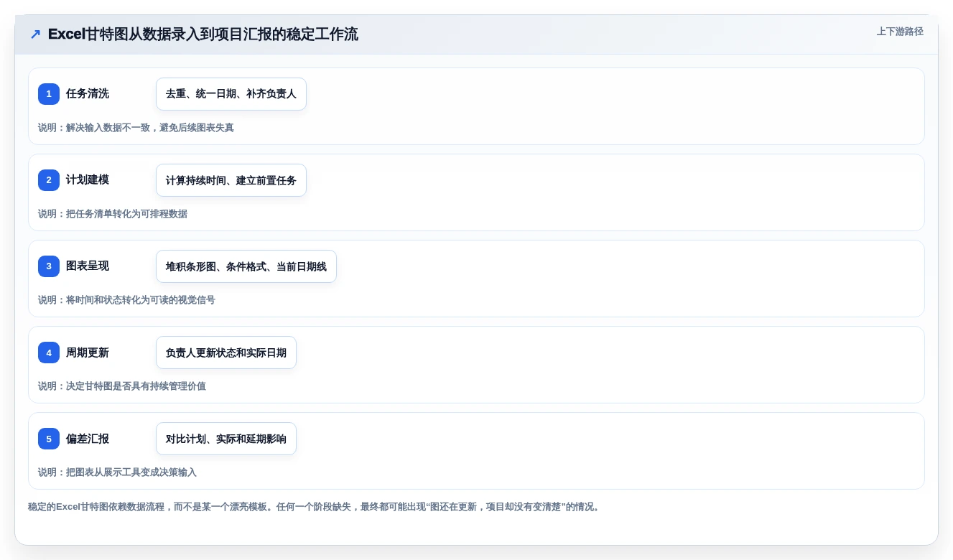Click the 上下游路径 label in header

[900, 32]
